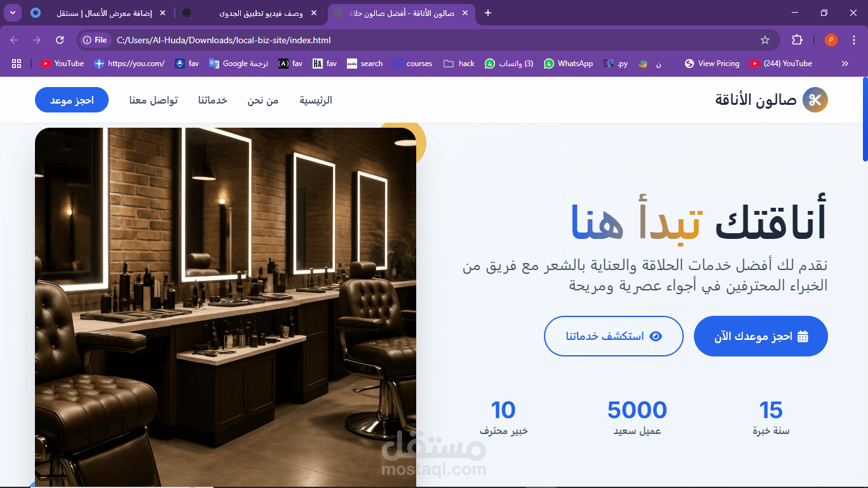
Task: Open the Chrome three-dot menu
Action: pos(854,40)
